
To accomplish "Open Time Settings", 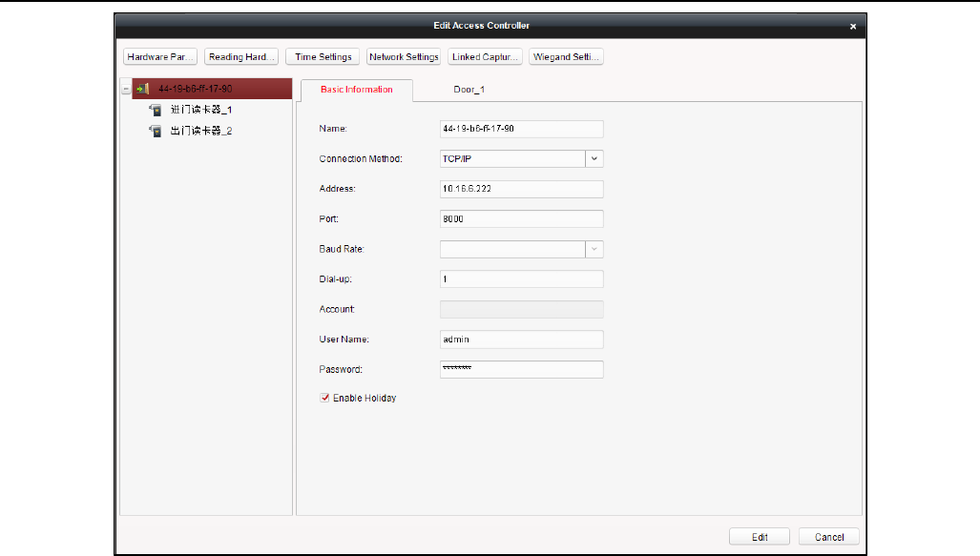I will pos(323,57).
